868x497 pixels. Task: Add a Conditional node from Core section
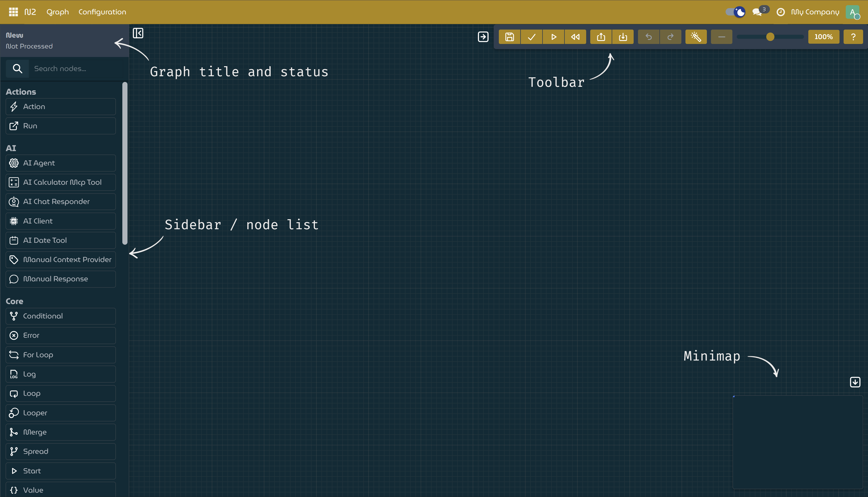[60, 316]
